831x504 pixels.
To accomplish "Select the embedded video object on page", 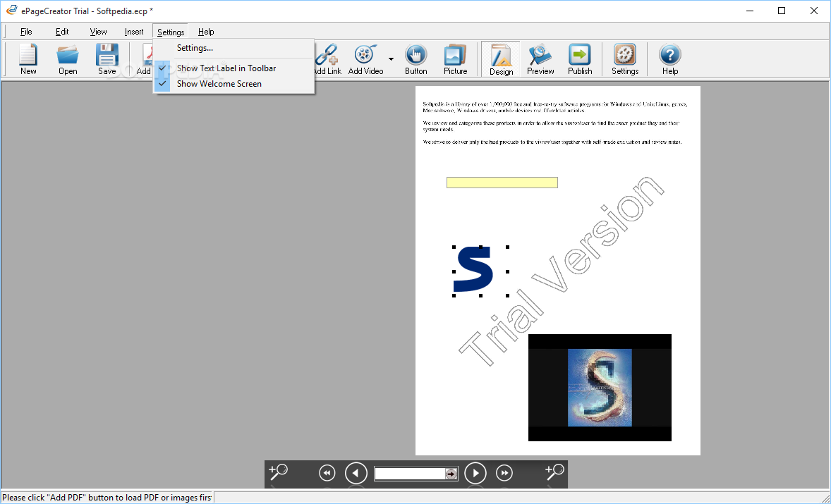I will coord(600,388).
